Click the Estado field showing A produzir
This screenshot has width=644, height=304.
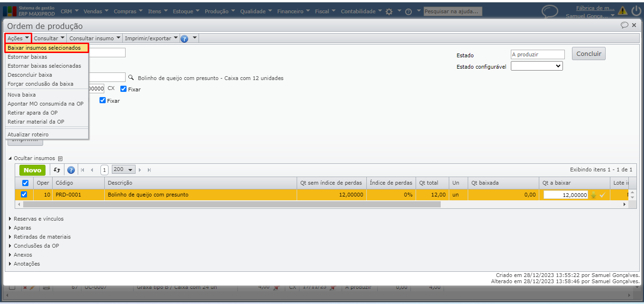(538, 54)
